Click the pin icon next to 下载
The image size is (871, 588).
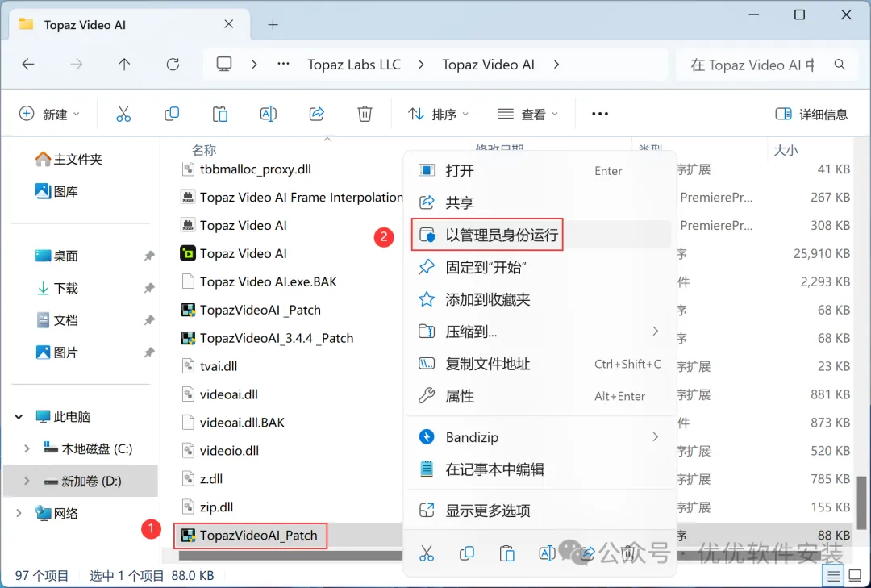point(149,288)
